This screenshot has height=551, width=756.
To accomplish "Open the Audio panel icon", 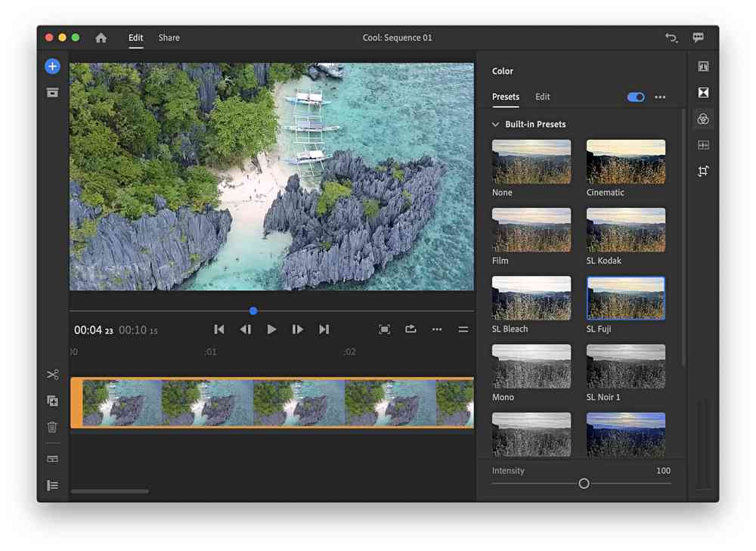I will 703,144.
